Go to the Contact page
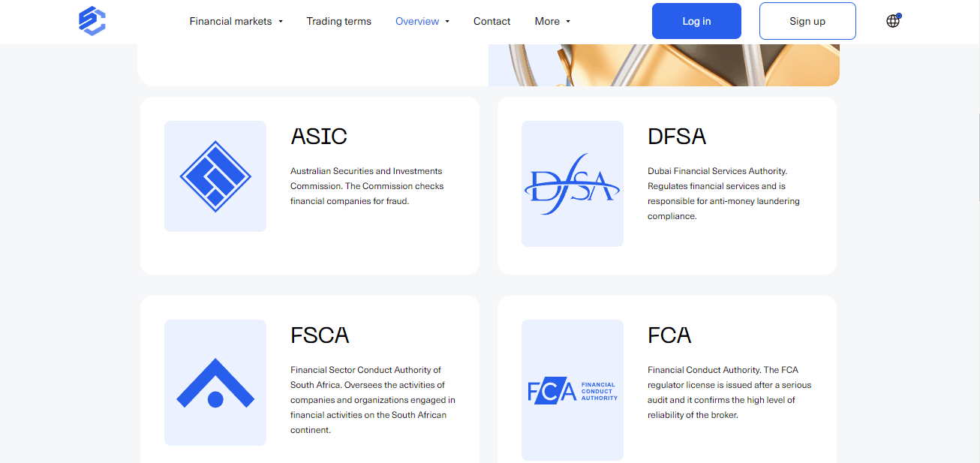 pos(492,21)
